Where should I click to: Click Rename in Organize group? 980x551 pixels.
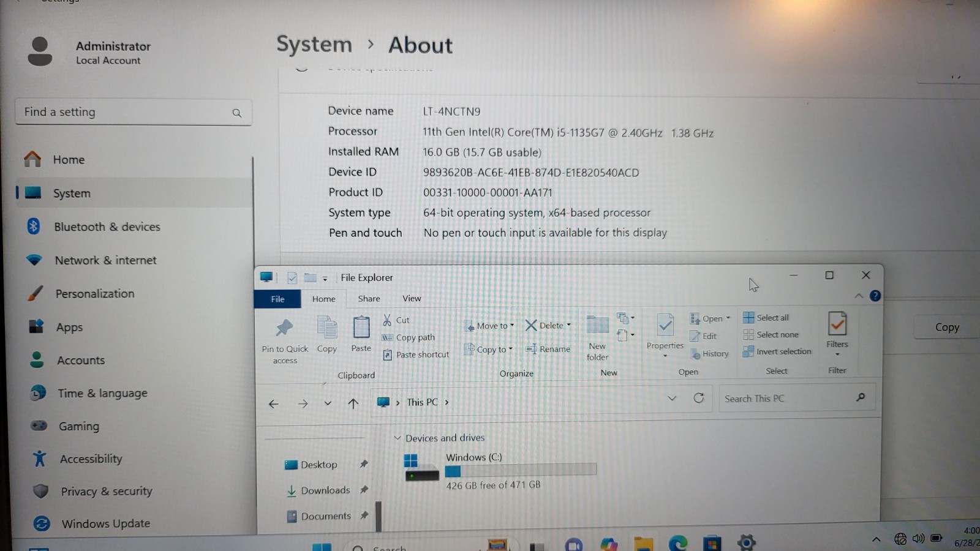tap(548, 349)
